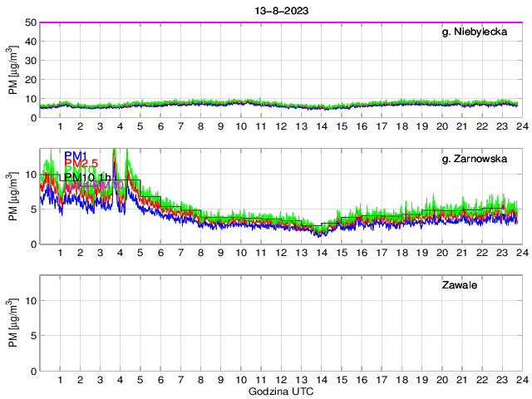The width and height of the screenshot is (532, 399).
Task: Click the top chart's PM y-axis label
Action: 14,70
